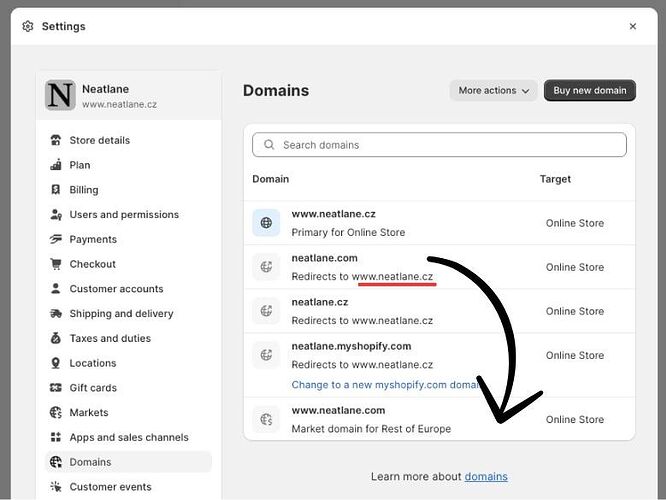The width and height of the screenshot is (666, 500).
Task: Click the Gift cards icon
Action: tap(56, 387)
